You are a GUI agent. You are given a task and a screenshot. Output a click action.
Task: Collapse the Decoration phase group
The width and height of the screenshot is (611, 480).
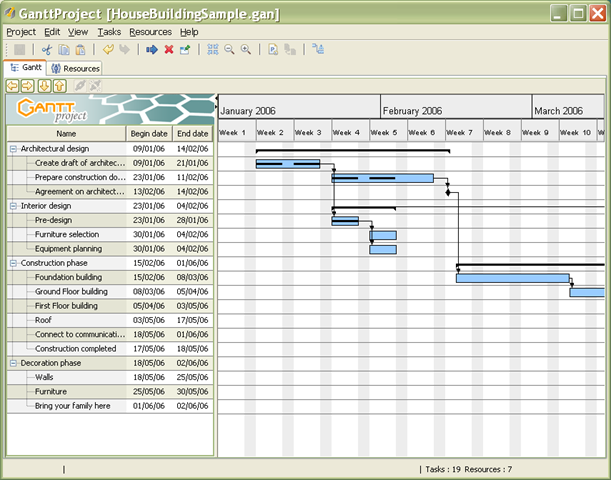point(14,363)
